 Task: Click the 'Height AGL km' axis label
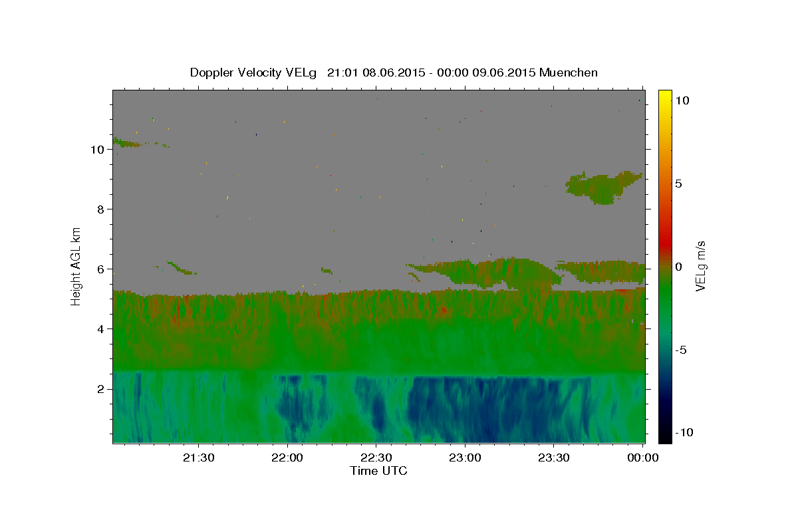coord(76,265)
